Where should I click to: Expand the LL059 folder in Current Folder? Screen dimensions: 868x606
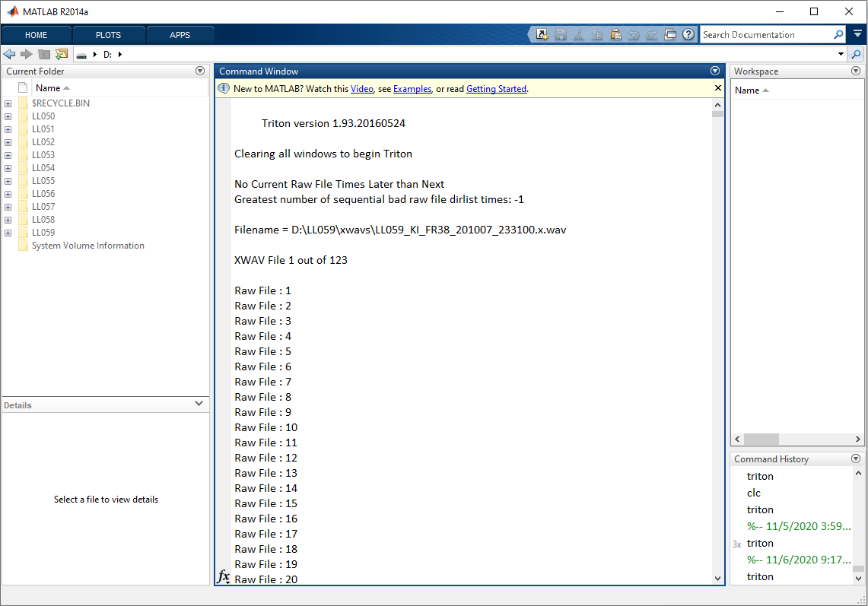coord(7,232)
